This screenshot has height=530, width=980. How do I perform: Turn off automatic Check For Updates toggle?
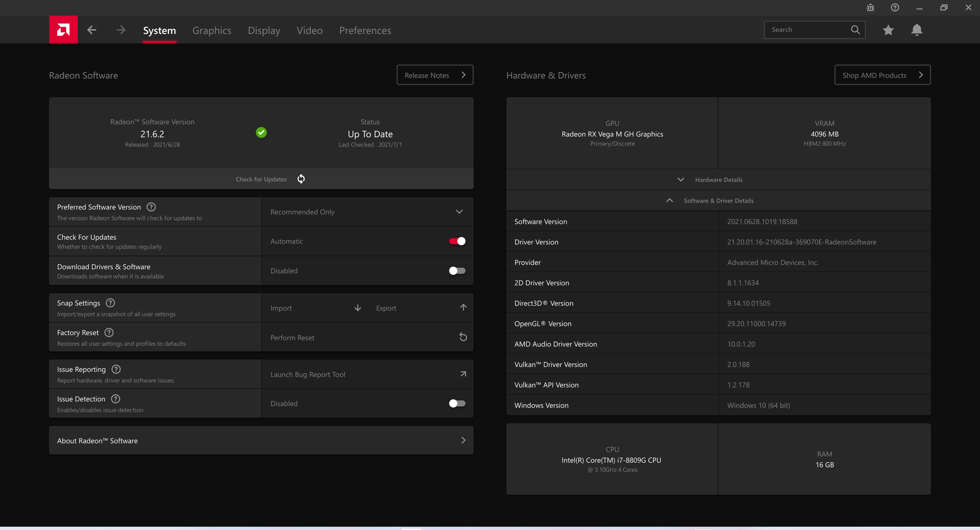[x=457, y=241]
